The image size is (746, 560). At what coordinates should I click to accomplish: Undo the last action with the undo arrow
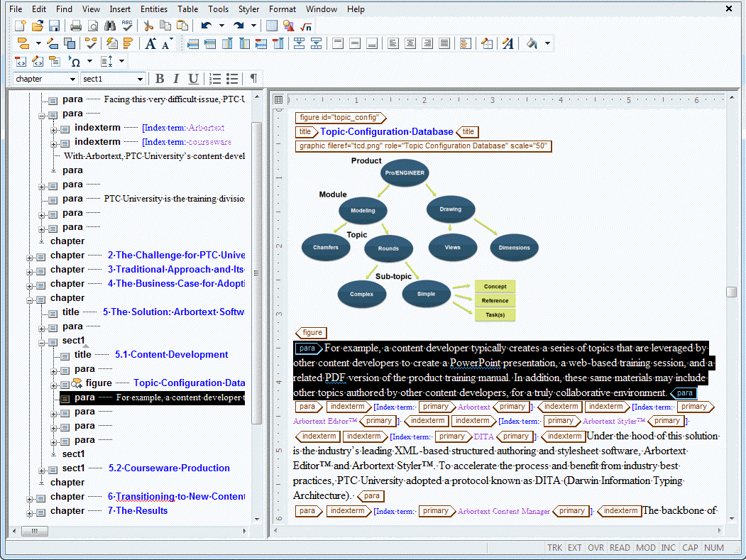206,26
